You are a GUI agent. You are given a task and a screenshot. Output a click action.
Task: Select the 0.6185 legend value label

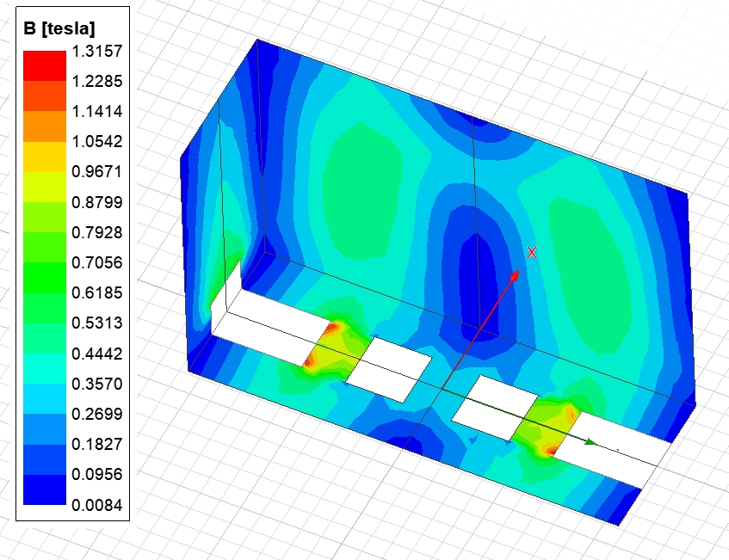[x=98, y=292]
